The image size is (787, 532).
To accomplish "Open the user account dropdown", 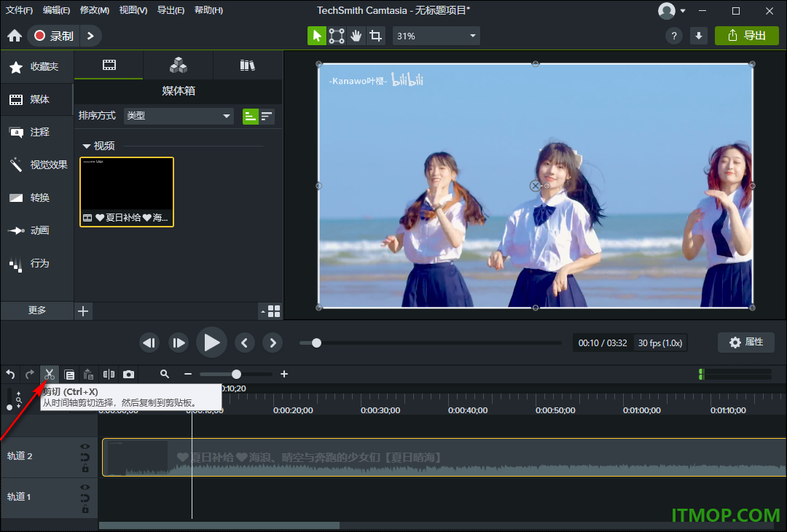I will click(672, 10).
